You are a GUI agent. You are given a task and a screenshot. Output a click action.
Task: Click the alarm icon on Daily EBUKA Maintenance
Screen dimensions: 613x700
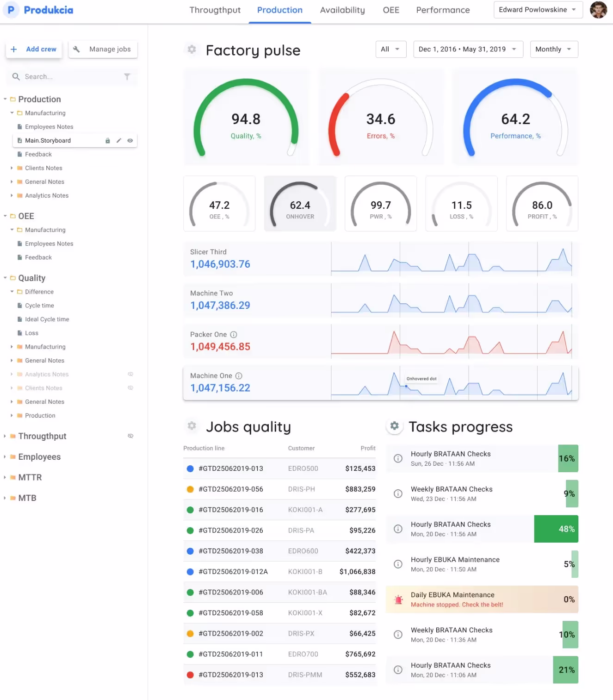pyautogui.click(x=398, y=600)
